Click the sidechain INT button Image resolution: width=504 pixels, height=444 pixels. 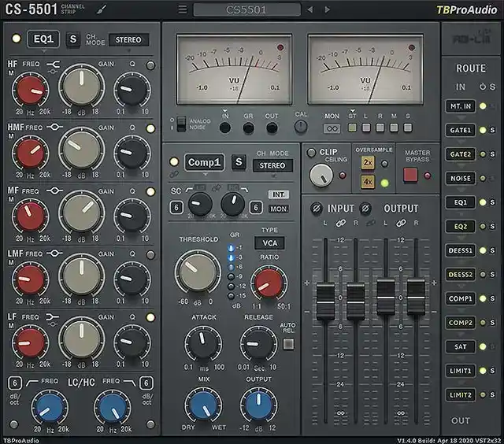[x=278, y=194]
